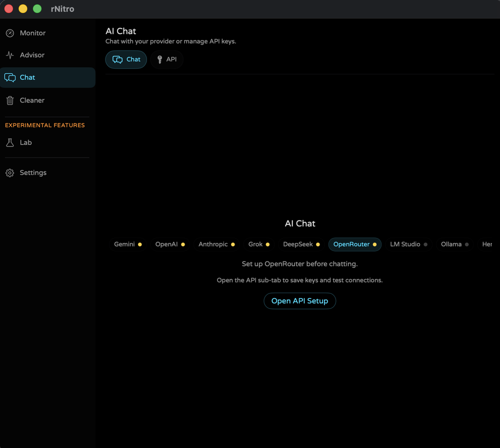Click the yellow minimize window button
The width and height of the screenshot is (500, 448).
(x=23, y=9)
